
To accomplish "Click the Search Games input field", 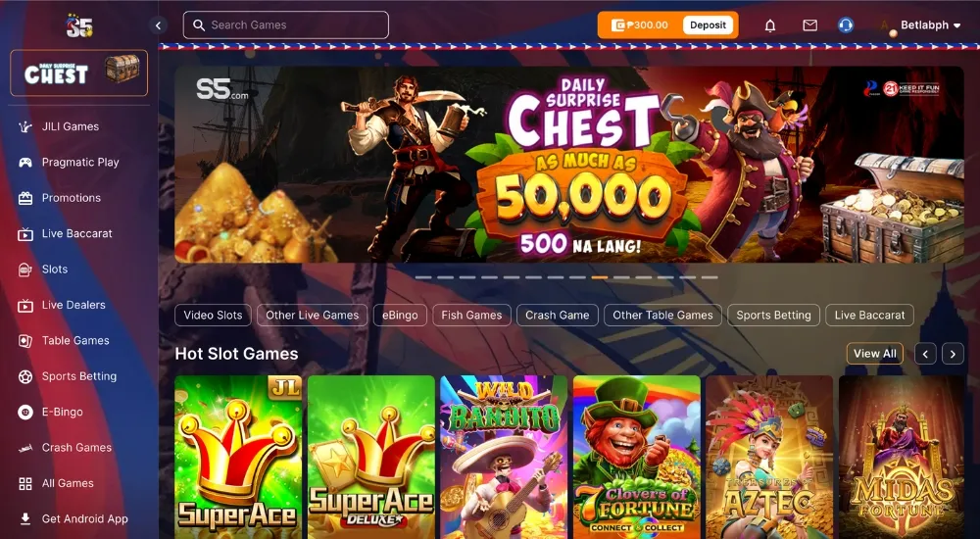I will (x=285, y=25).
